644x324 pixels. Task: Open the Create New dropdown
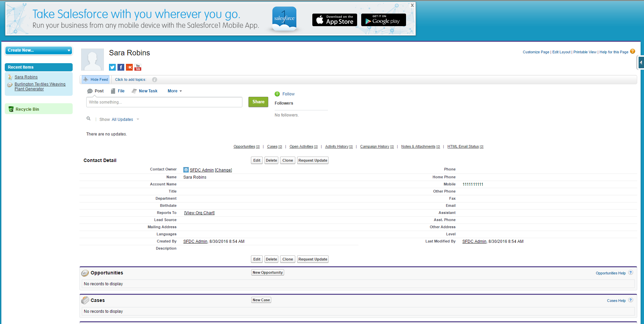[39, 50]
